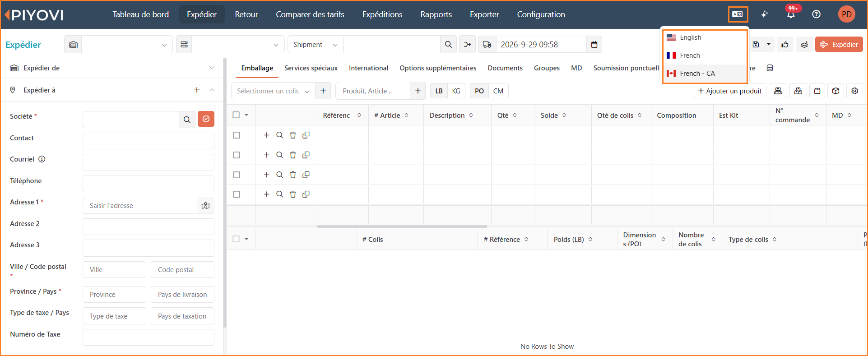Open the AI sparkle assistant icon

click(x=764, y=14)
